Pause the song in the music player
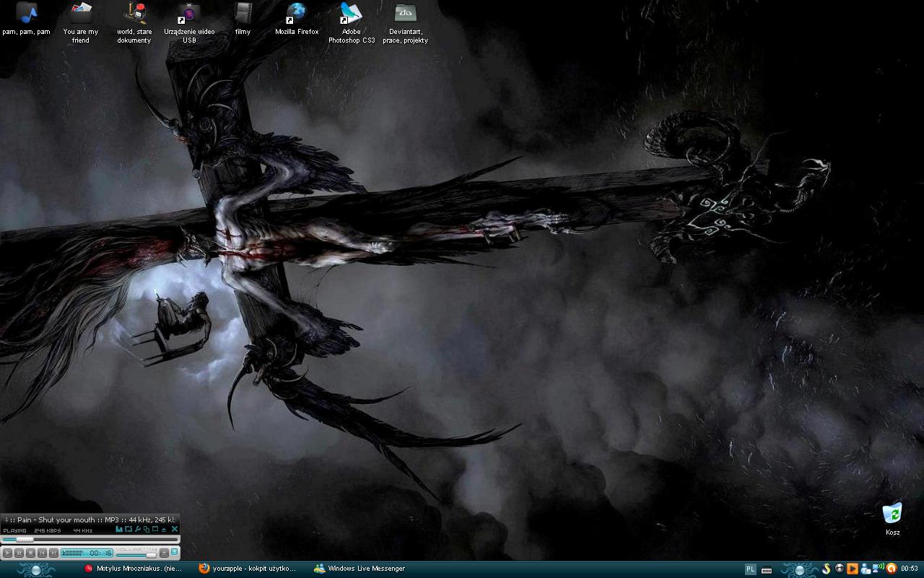This screenshot has height=578, width=924. point(19,553)
